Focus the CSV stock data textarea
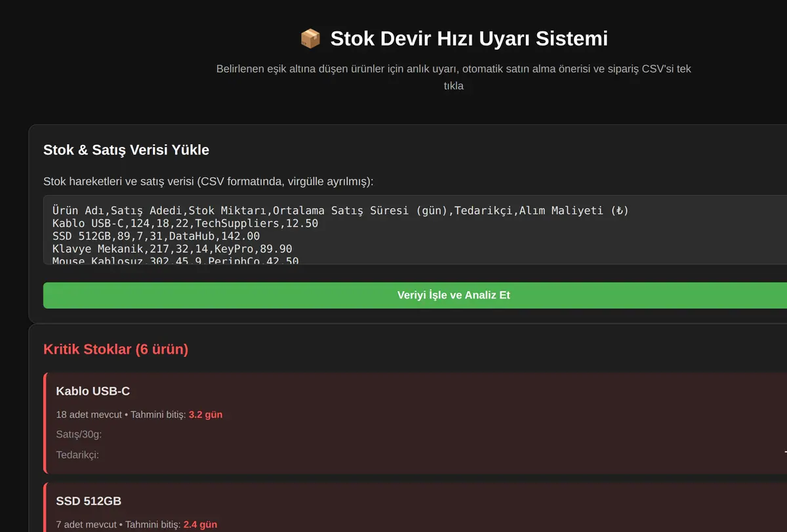The width and height of the screenshot is (787, 532). click(415, 230)
